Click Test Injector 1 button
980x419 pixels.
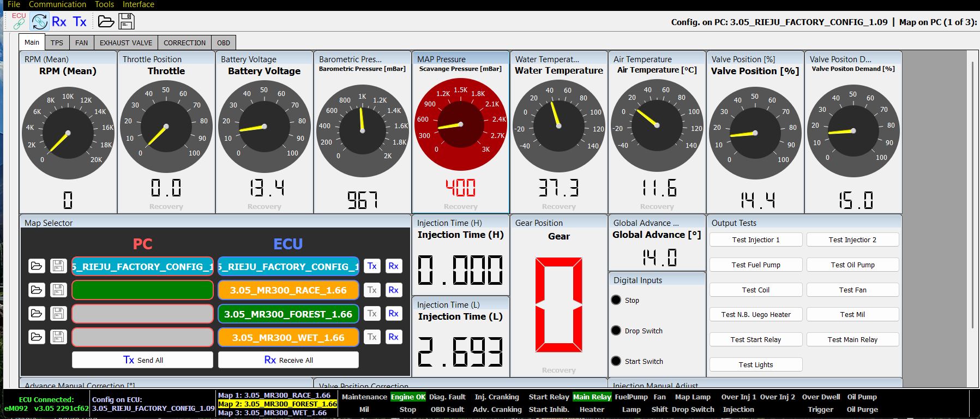pos(756,240)
